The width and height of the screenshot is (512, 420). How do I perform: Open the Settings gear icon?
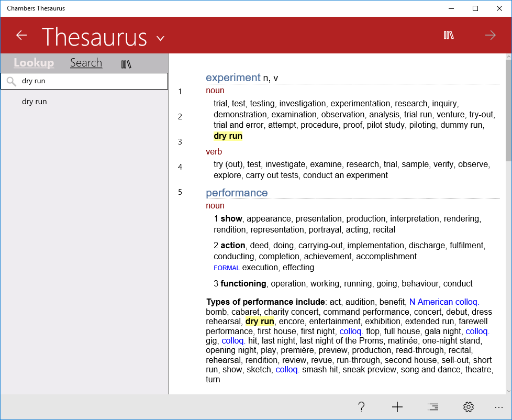pos(468,407)
